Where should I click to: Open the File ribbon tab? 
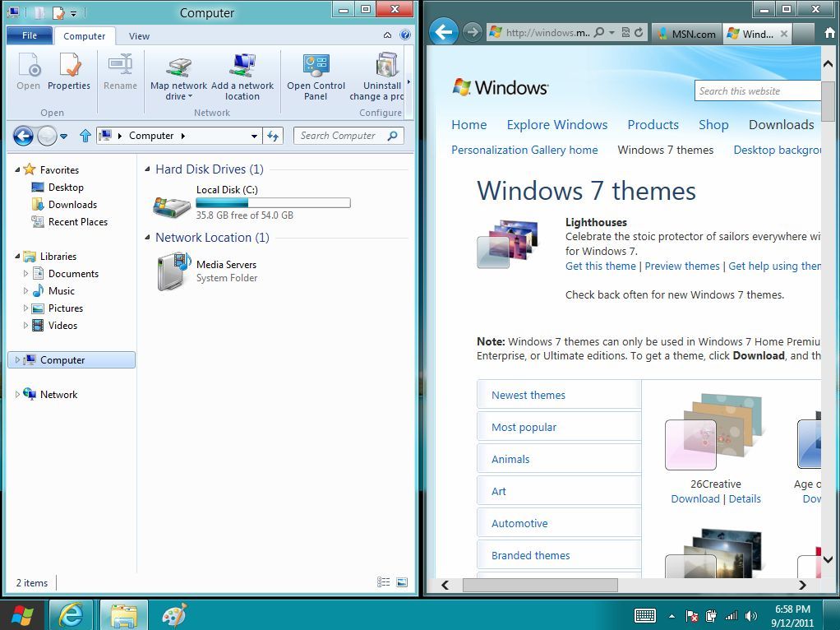click(30, 35)
